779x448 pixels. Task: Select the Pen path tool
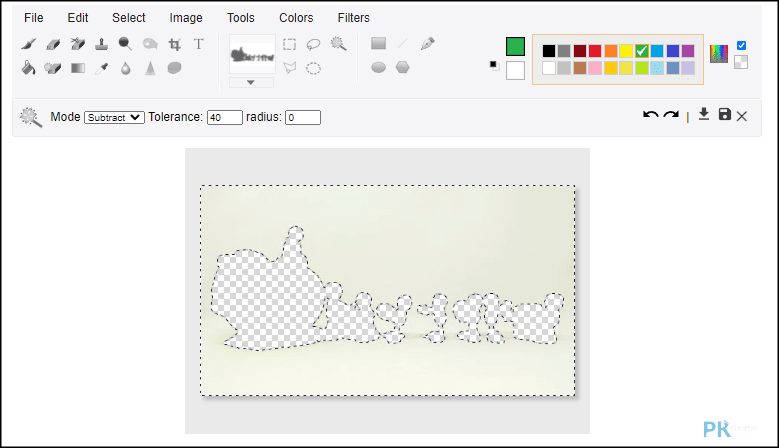pyautogui.click(x=427, y=44)
